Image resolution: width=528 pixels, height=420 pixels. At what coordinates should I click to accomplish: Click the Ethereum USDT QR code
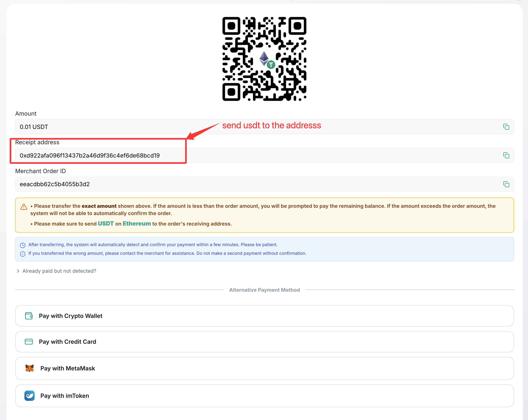click(x=264, y=59)
